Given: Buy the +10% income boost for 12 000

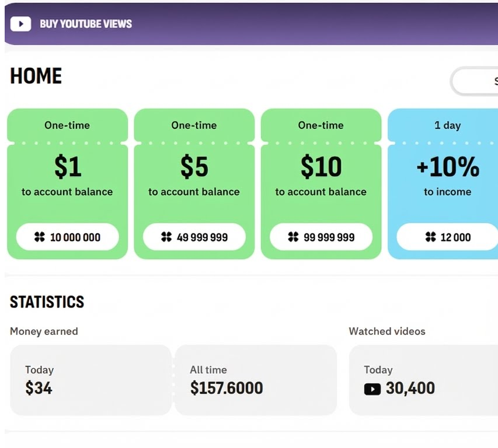Looking at the screenshot, I should 447,237.
